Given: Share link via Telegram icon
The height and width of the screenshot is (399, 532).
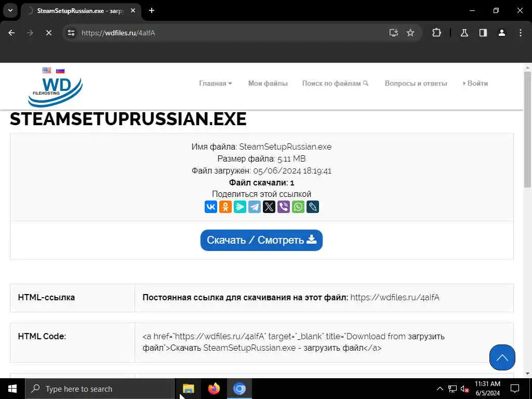Looking at the screenshot, I should pos(255,207).
